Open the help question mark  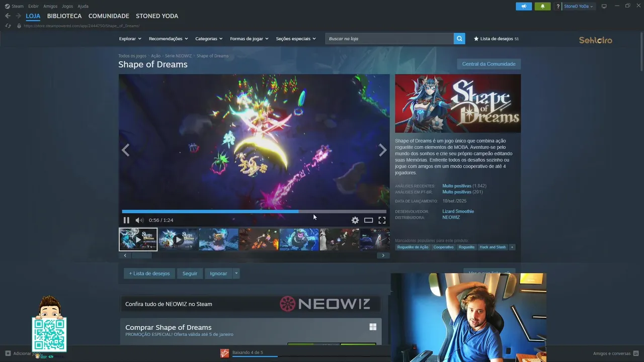[x=558, y=7]
